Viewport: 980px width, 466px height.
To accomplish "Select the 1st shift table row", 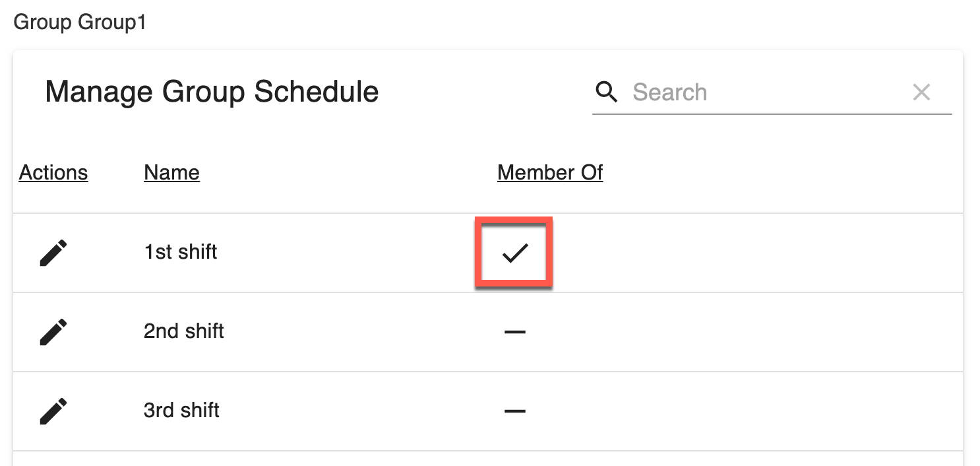I will coord(488,253).
